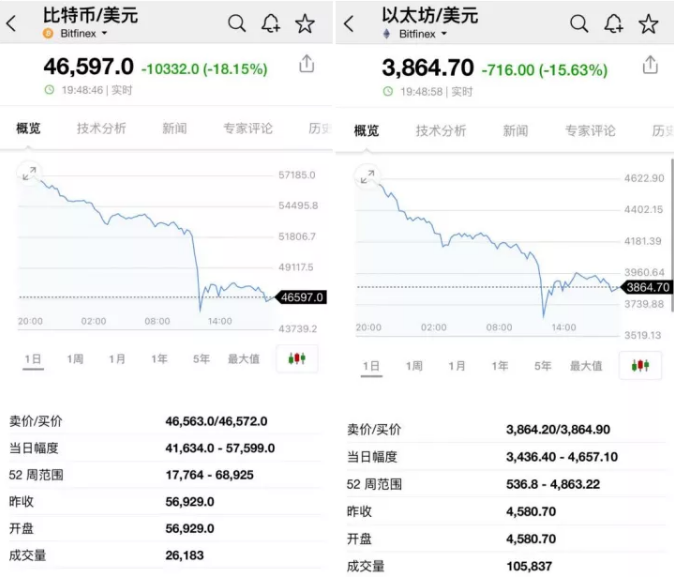
Task: Add a price alert for Bitcoin
Action: coord(271,23)
